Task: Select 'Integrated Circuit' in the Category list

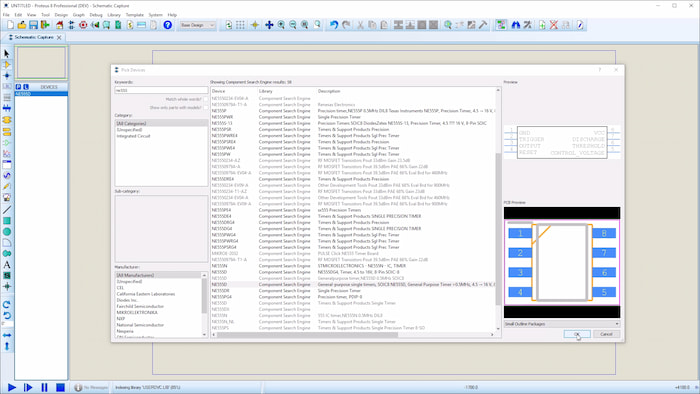Action: coord(133,136)
